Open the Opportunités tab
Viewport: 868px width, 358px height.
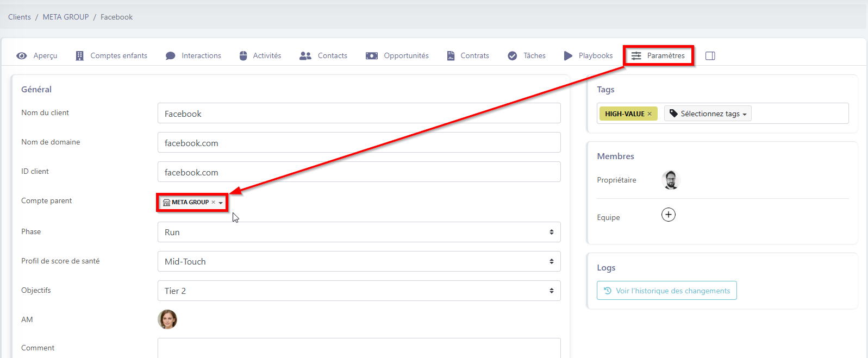(397, 56)
